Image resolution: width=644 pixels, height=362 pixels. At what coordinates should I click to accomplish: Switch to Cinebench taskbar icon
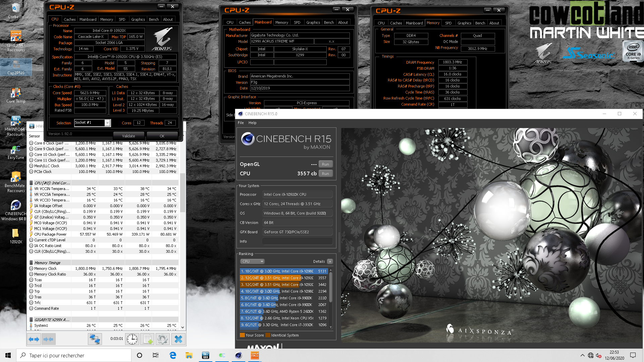click(x=238, y=355)
